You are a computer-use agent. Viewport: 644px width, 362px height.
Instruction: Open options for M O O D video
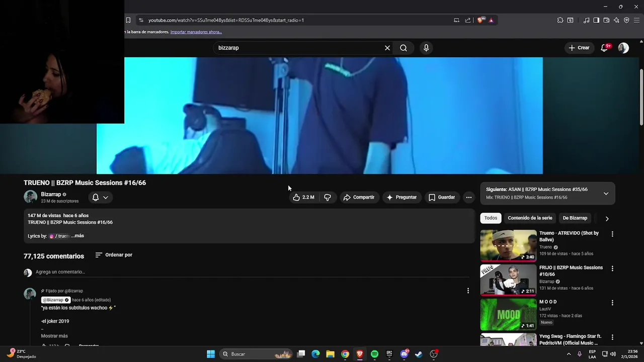pyautogui.click(x=612, y=303)
